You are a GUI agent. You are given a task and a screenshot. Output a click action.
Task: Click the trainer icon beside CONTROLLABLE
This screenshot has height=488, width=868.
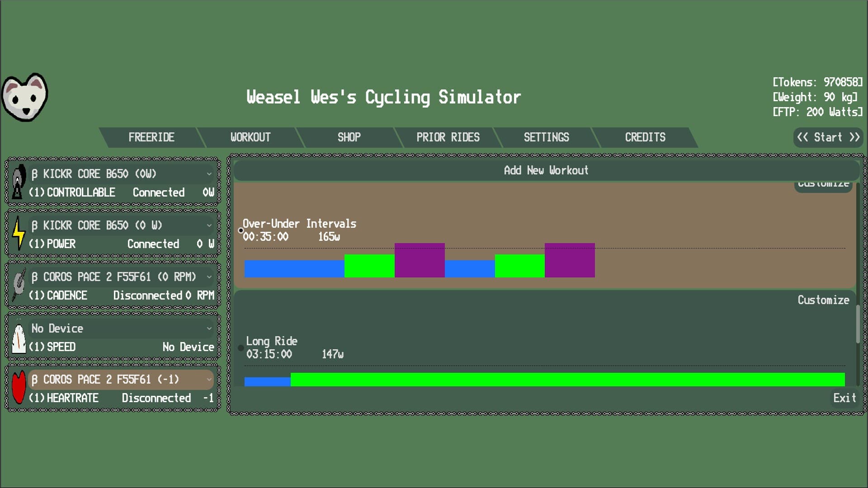(17, 183)
